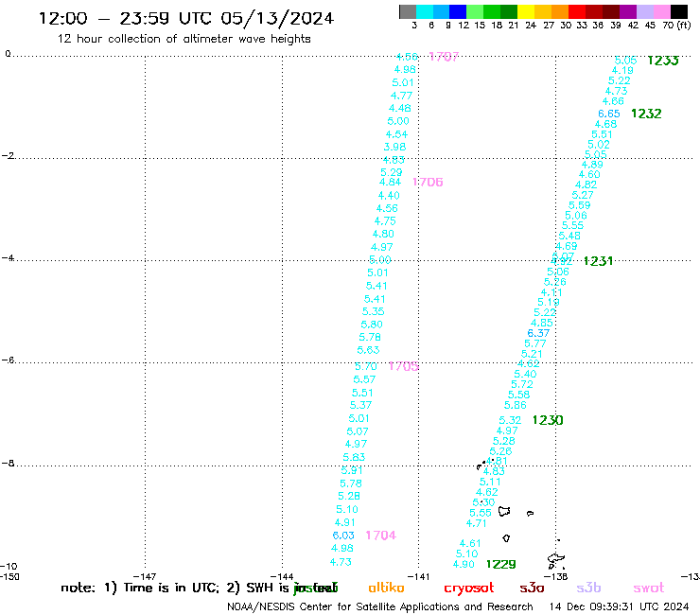Viewport: 700px width, 615px height.
Task: Click the wave height value 3.98
Action: [394, 147]
